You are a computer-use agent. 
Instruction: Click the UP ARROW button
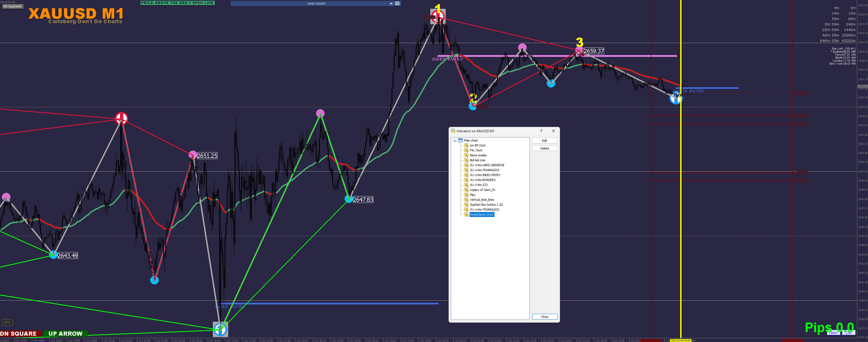65,333
